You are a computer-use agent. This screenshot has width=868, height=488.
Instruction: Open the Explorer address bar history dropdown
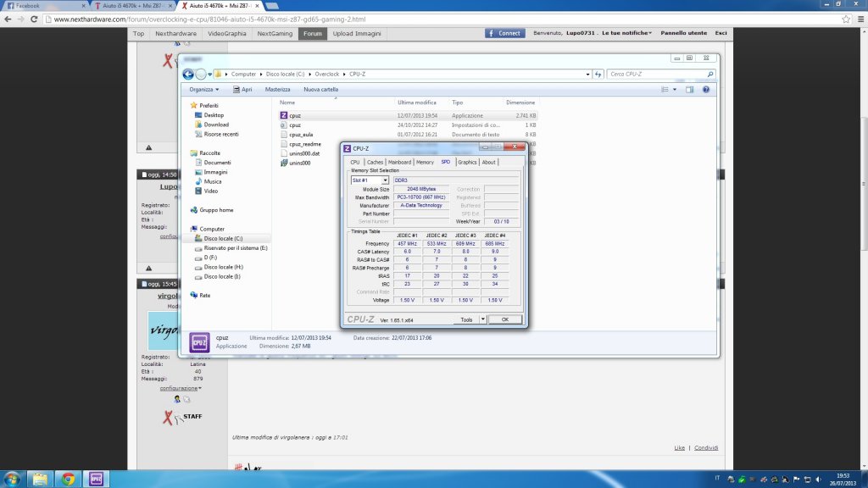click(x=587, y=75)
